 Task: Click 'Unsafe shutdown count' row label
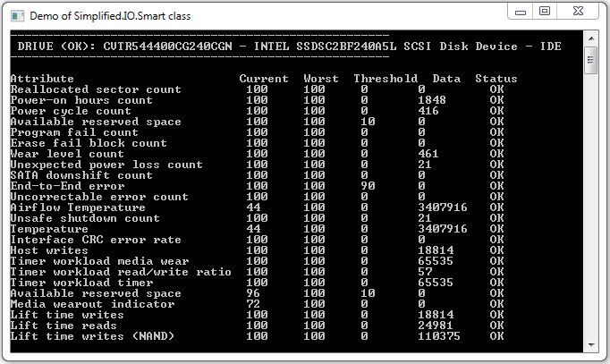(x=85, y=218)
